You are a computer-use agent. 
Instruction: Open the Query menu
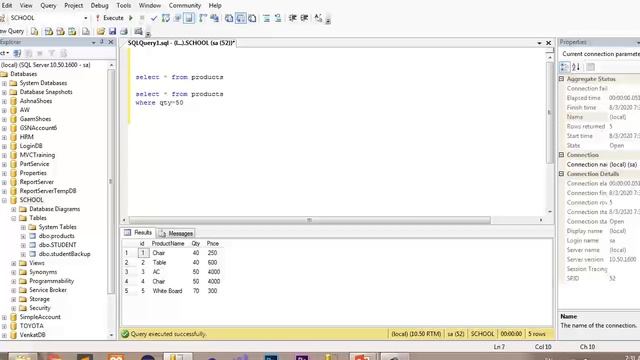point(48,5)
